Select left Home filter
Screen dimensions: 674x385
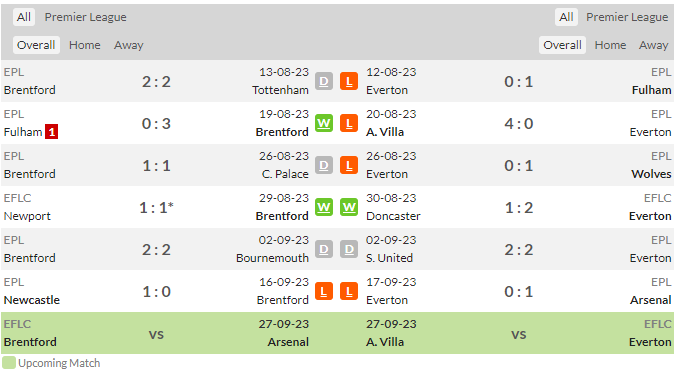coord(85,45)
